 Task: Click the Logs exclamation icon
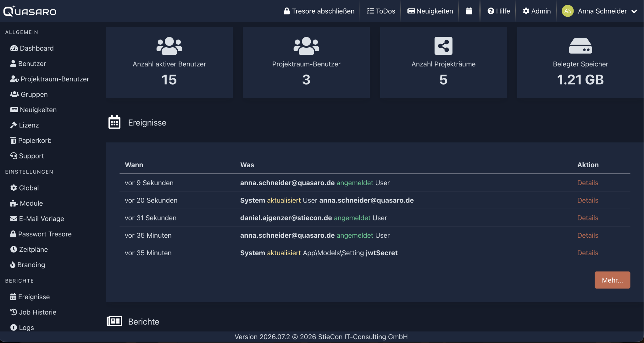pyautogui.click(x=14, y=328)
